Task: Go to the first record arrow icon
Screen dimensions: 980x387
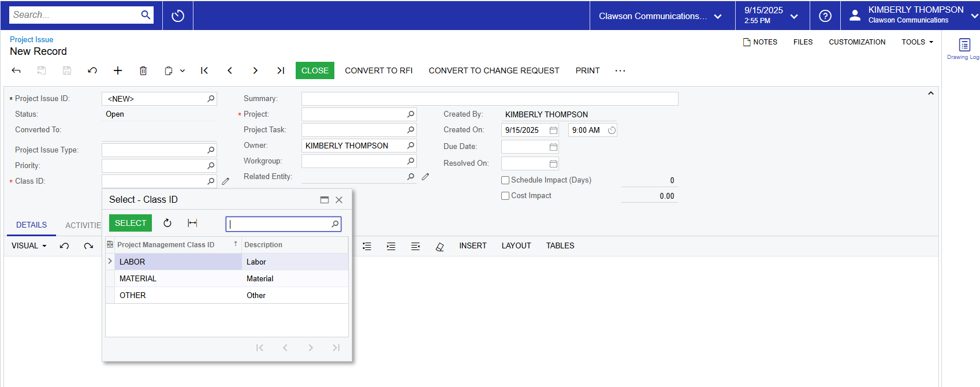Action: coord(204,70)
